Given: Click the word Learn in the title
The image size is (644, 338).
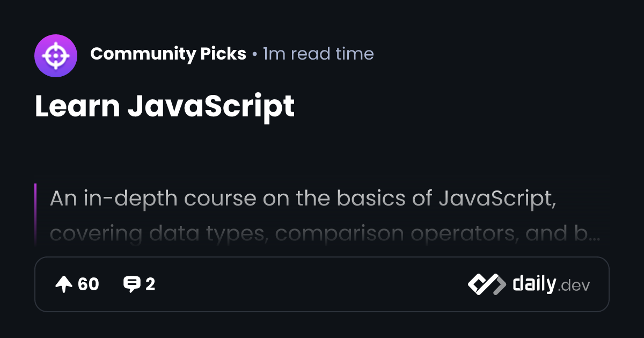Looking at the screenshot, I should tap(77, 106).
